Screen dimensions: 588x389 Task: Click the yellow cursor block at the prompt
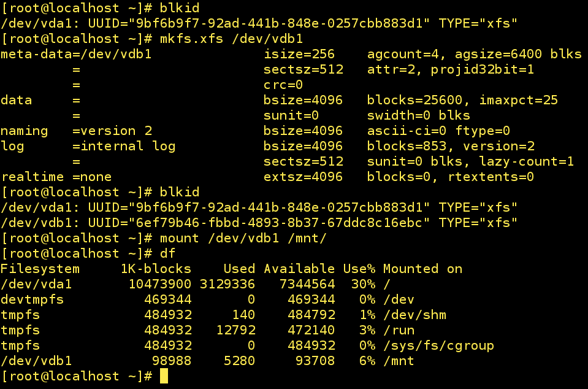tap(164, 376)
